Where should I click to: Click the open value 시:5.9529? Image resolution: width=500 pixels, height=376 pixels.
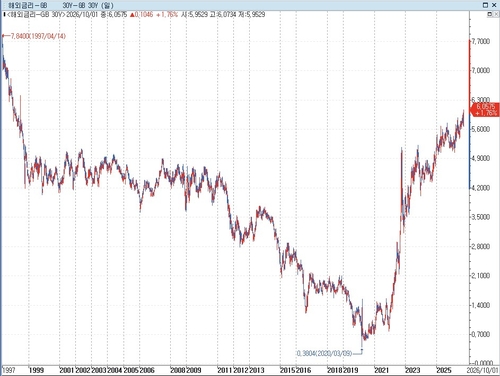click(x=194, y=14)
